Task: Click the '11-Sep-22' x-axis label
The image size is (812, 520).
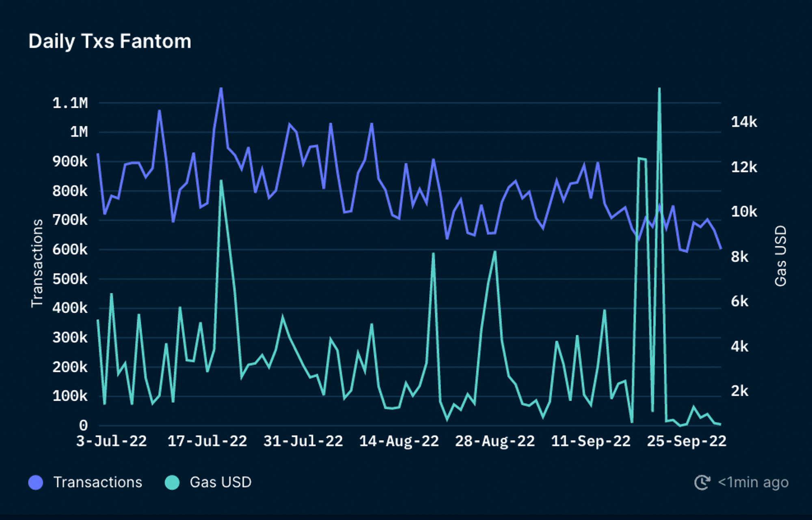Action: (x=591, y=441)
